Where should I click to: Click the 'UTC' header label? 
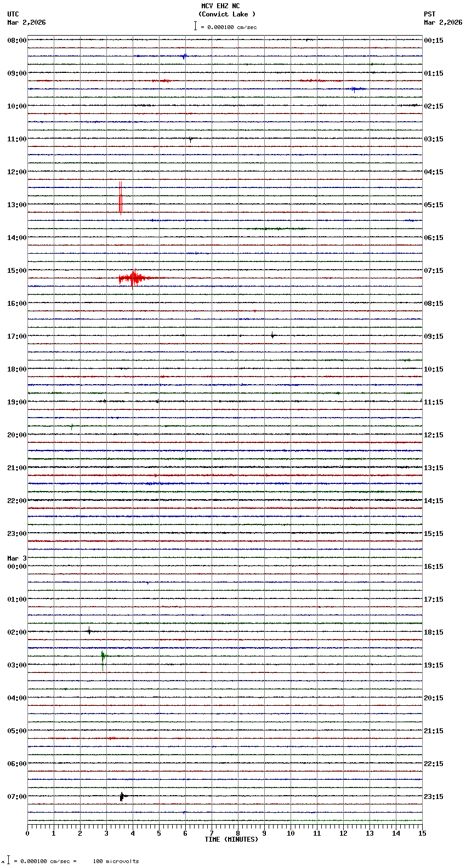coord(13,14)
